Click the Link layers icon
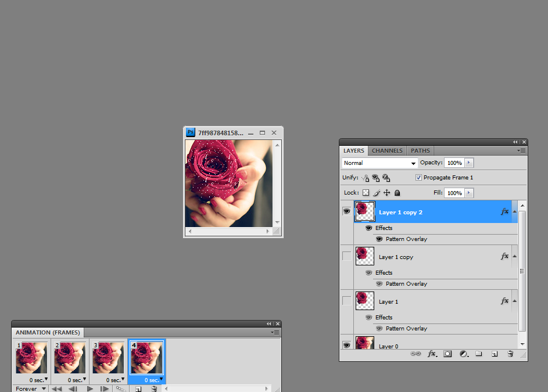The height and width of the screenshot is (392, 548). pos(416,354)
